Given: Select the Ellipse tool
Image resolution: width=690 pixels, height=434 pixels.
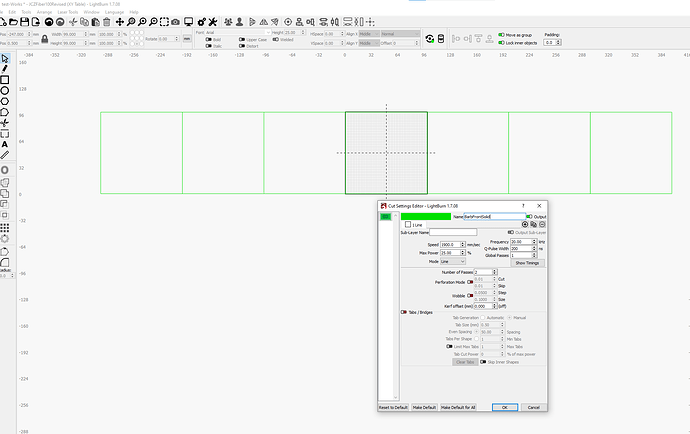Looking at the screenshot, I should click(5, 91).
